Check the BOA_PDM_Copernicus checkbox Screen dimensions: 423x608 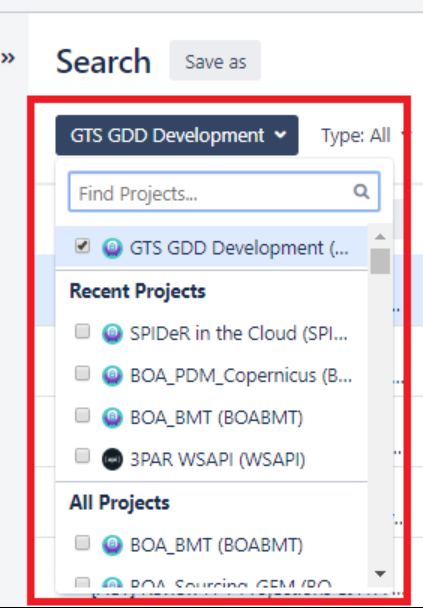coord(83,373)
